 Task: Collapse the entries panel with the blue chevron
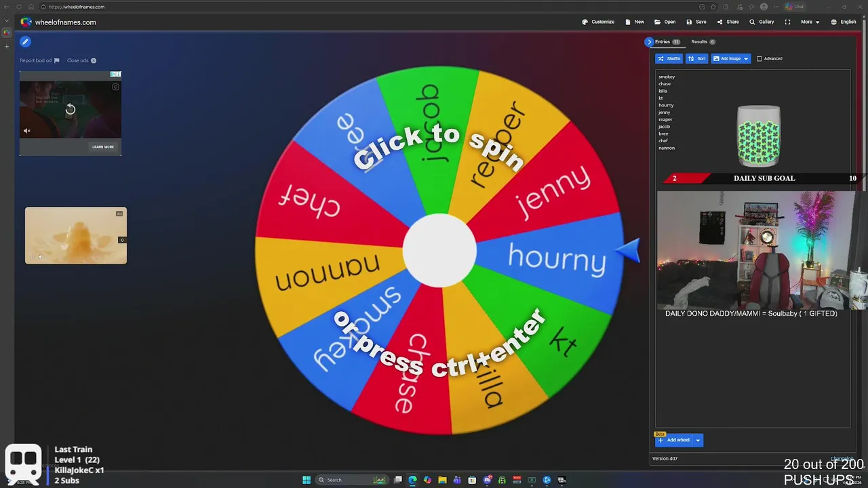coord(649,41)
